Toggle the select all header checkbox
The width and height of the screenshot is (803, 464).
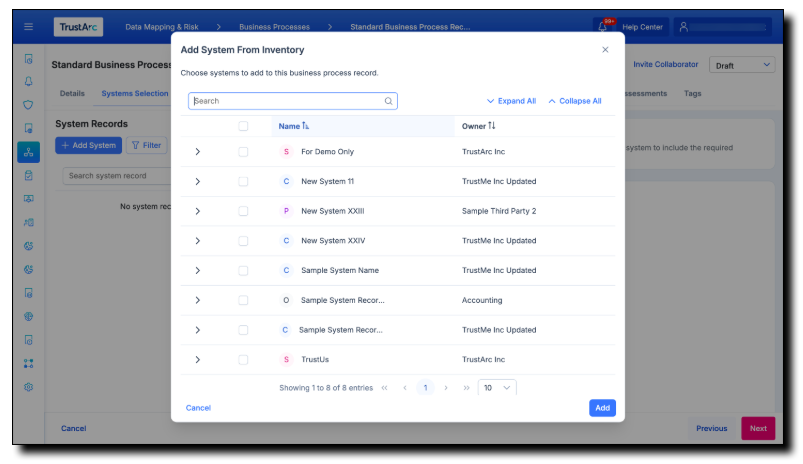click(243, 126)
